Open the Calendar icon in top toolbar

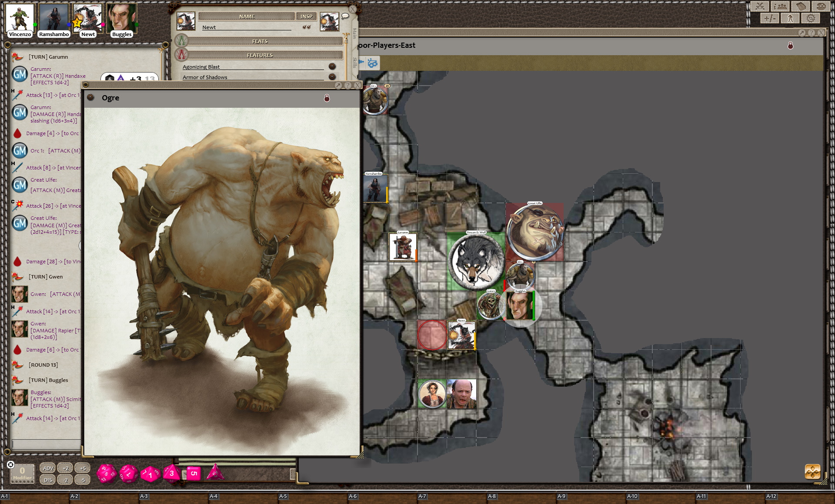coord(801,7)
